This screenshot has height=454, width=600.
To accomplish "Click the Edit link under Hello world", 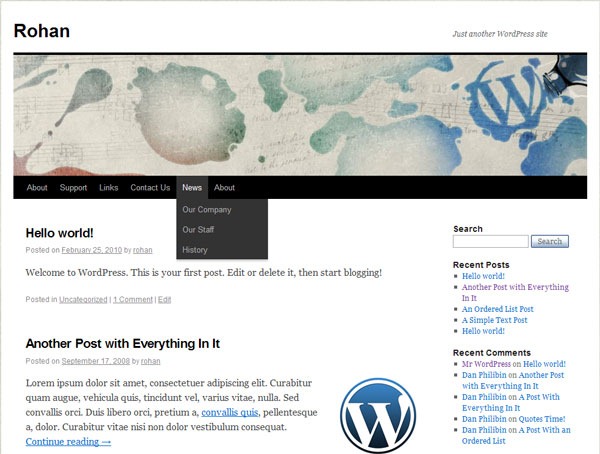I will coord(165,299).
